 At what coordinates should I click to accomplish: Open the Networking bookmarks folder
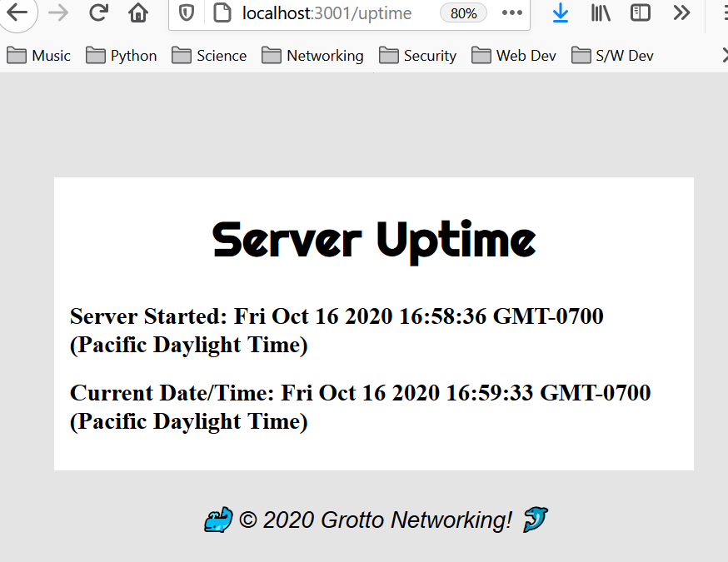312,56
